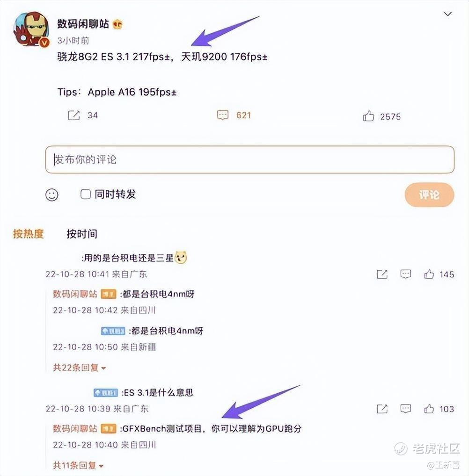Open comments via the 621 comment icon
469x476 pixels.
pyautogui.click(x=222, y=115)
